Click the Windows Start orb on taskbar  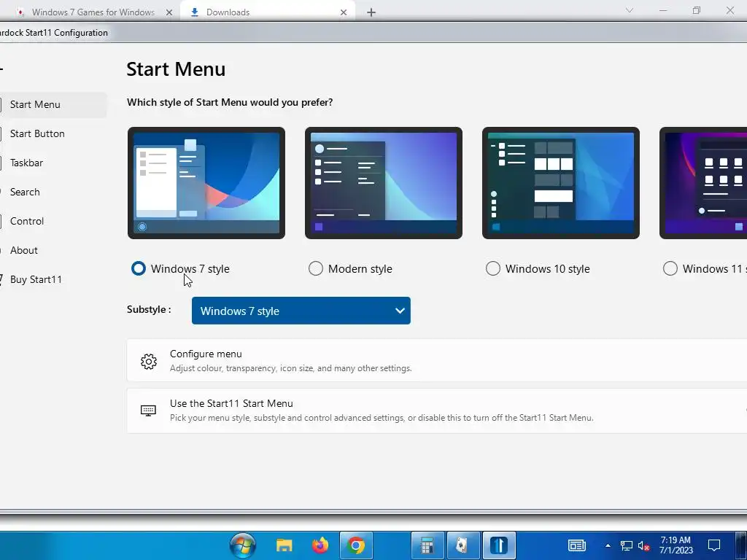point(243,545)
